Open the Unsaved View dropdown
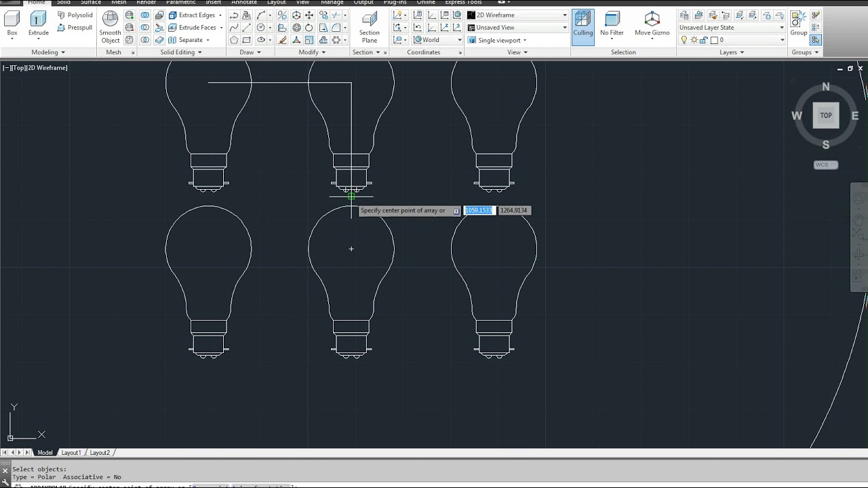868x488 pixels. point(517,28)
